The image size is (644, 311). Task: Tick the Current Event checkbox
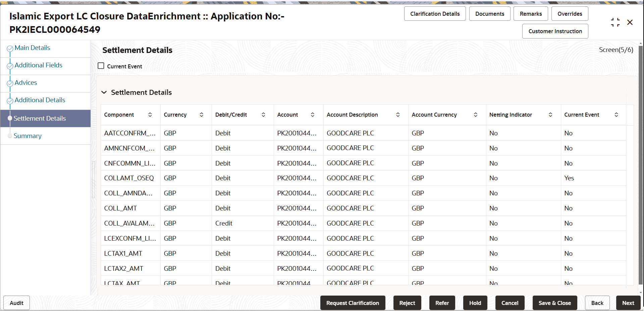click(x=101, y=66)
